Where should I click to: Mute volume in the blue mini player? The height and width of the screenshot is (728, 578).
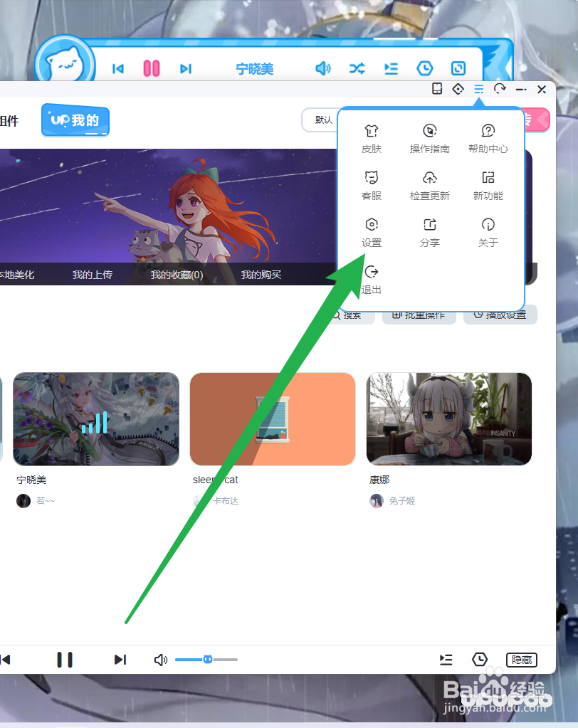pyautogui.click(x=323, y=69)
